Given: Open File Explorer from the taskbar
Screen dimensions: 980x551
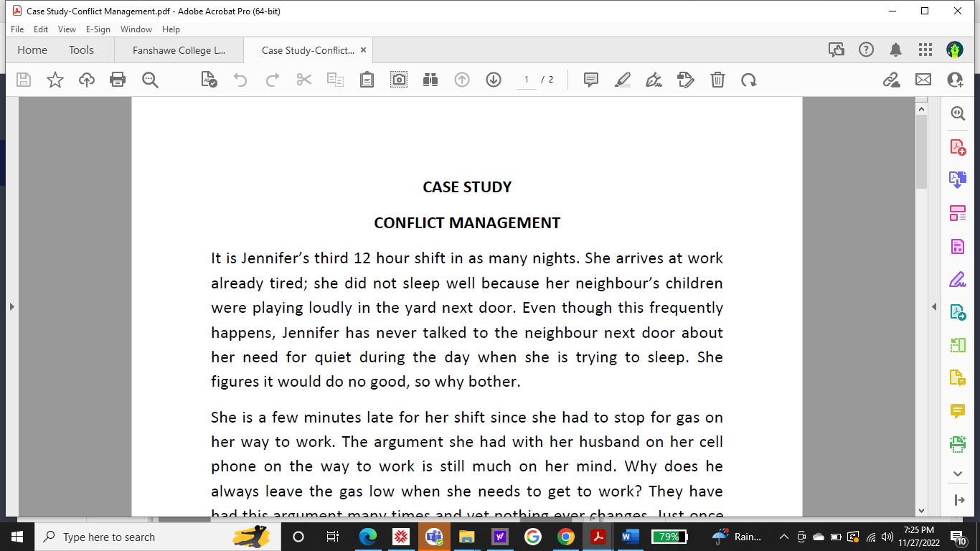Looking at the screenshot, I should (467, 537).
